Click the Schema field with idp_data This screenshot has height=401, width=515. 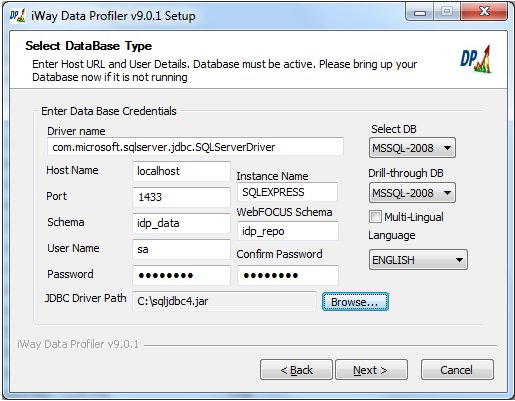click(x=181, y=223)
